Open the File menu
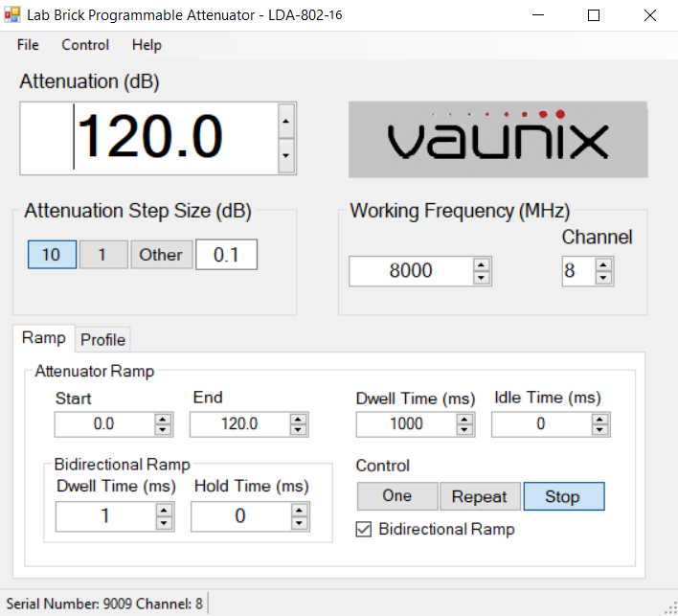Image resolution: width=678 pixels, height=616 pixels. click(28, 45)
